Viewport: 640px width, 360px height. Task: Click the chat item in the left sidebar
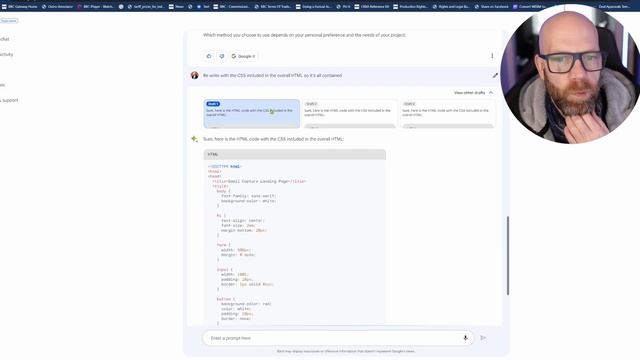[4, 39]
